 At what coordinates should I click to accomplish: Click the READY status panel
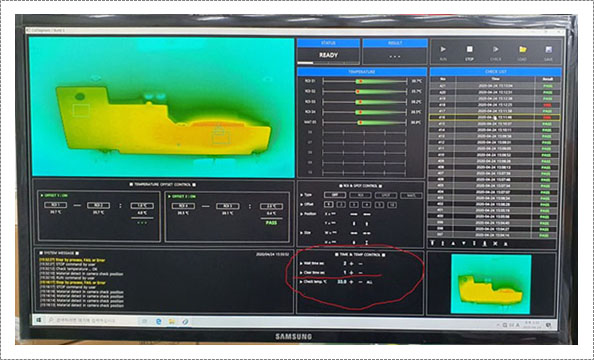[328, 55]
